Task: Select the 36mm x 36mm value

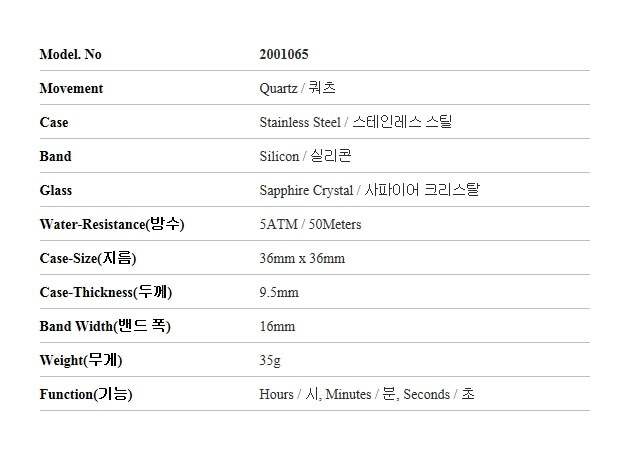Action: pos(302,258)
